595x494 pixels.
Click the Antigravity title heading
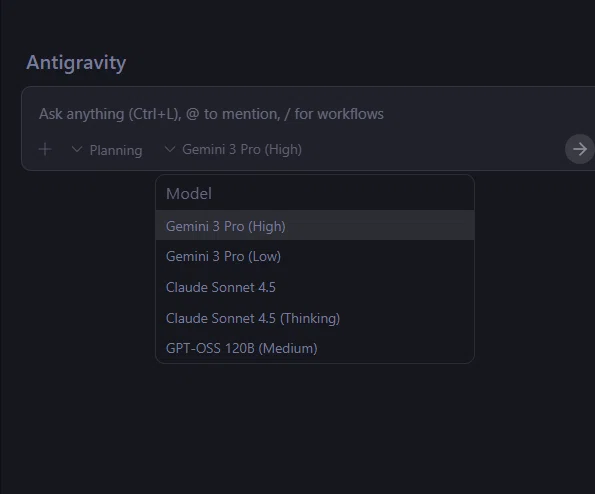tap(76, 63)
